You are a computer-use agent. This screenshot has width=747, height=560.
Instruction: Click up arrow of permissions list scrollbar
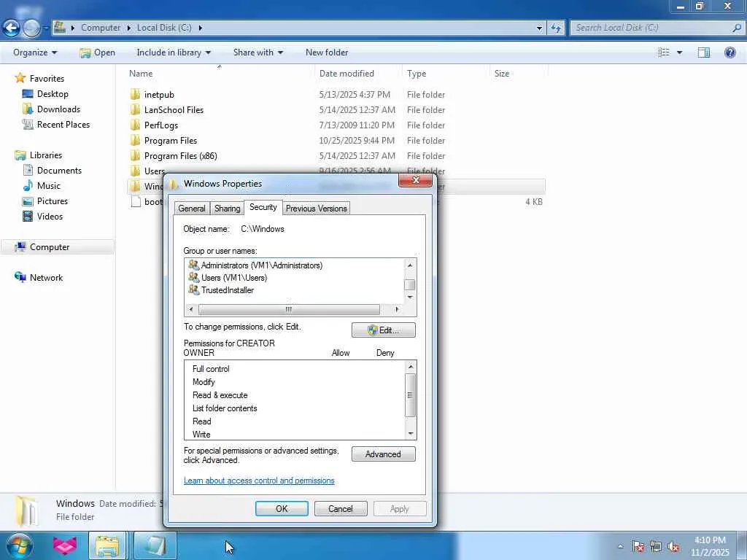point(411,367)
